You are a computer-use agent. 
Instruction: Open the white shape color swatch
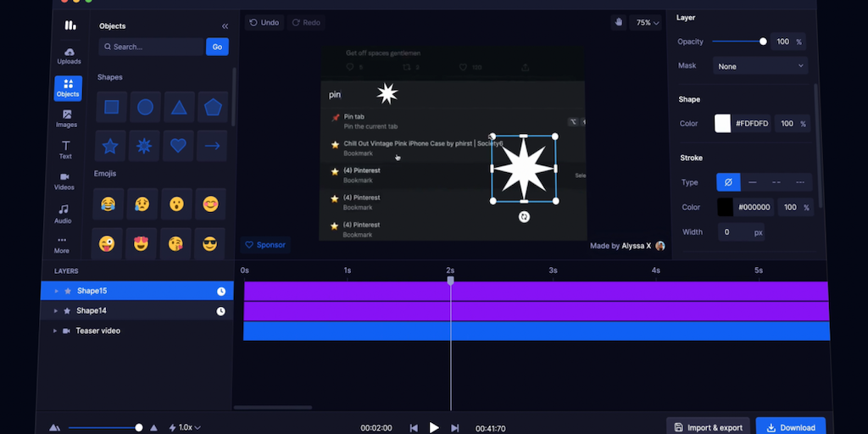point(722,124)
